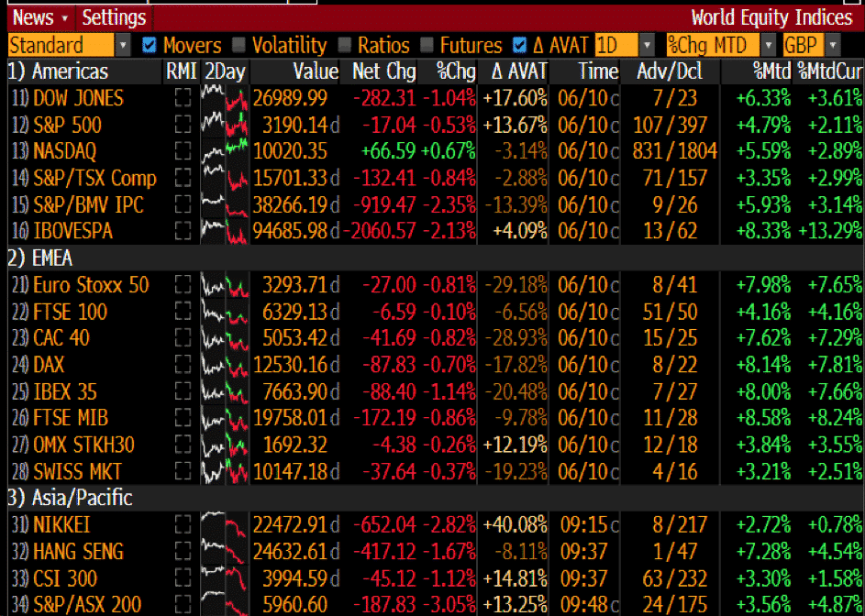Select the Americas section header
Screen dimensions: 865x616
pyautogui.click(x=58, y=71)
